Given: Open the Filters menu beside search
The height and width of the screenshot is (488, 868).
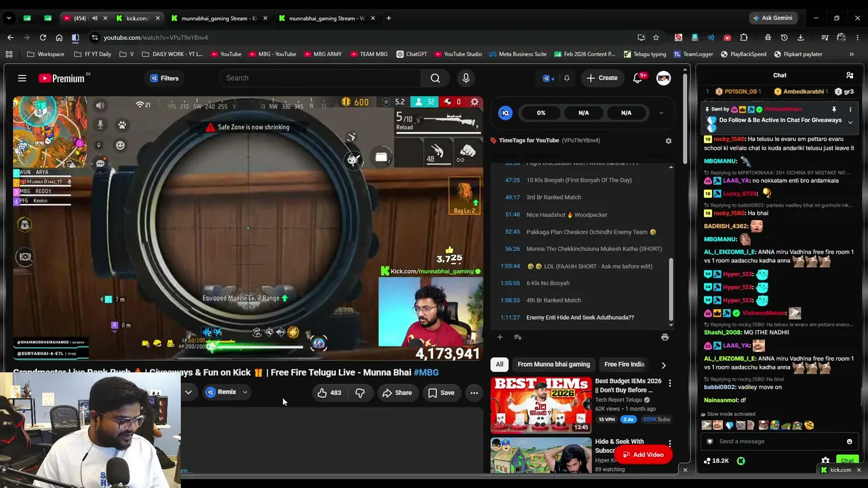Looking at the screenshot, I should 164,78.
